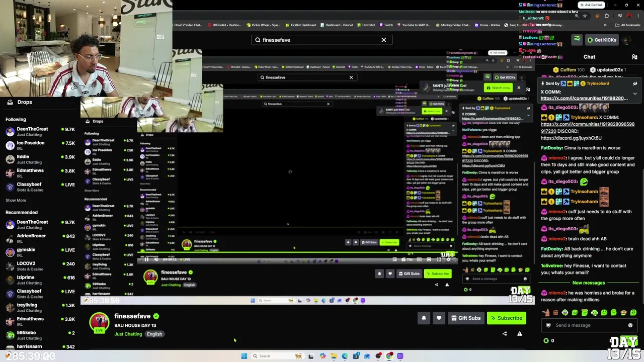Viewport: 644px width, 362px height.
Task: Launch Microsoft Edge from taskbar
Action: click(x=345, y=356)
